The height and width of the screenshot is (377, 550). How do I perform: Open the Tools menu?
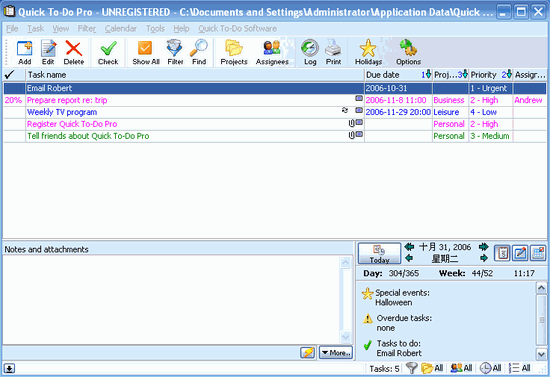155,28
